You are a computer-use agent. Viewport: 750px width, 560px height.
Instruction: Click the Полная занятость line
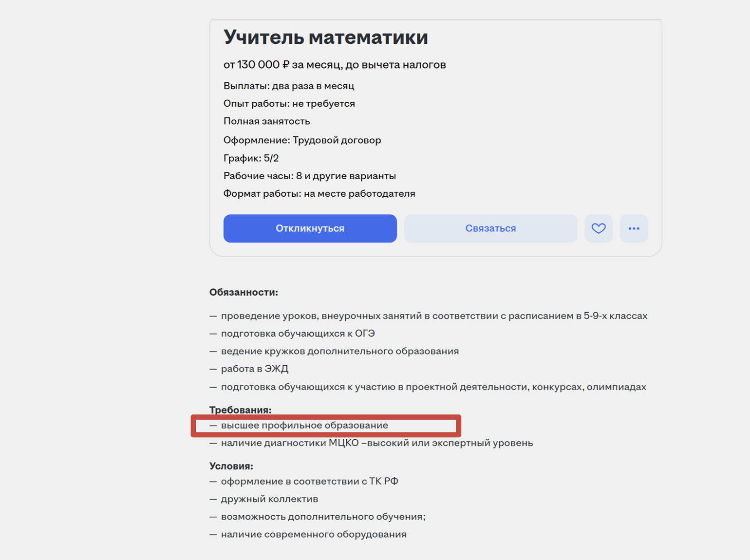pos(266,121)
